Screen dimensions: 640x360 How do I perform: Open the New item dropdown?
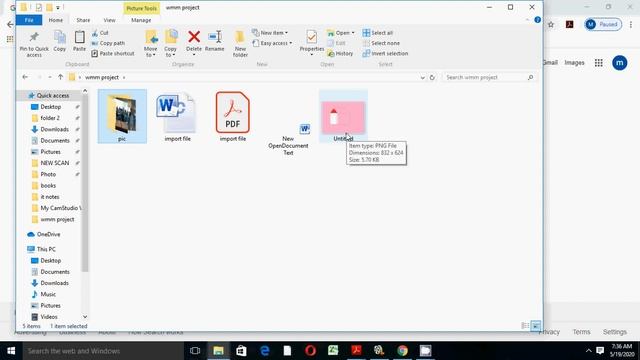[x=270, y=33]
